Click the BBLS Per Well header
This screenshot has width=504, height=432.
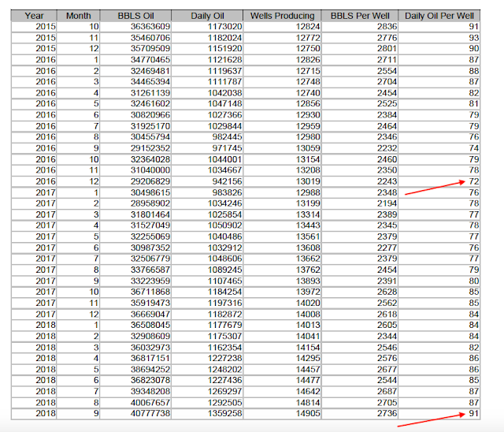coord(360,16)
